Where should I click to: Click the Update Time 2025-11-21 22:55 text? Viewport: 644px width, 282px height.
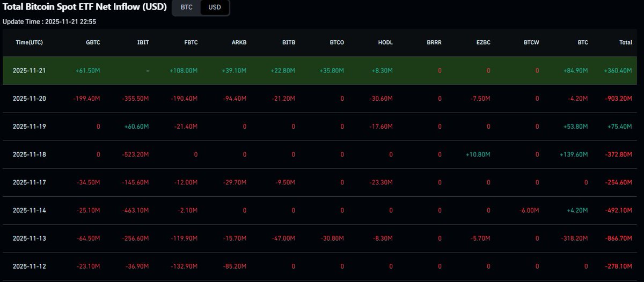[x=49, y=22]
